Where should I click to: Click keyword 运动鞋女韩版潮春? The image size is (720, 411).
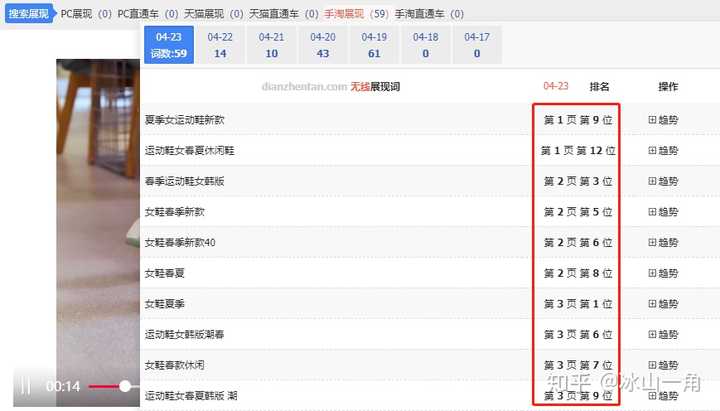[x=185, y=334]
